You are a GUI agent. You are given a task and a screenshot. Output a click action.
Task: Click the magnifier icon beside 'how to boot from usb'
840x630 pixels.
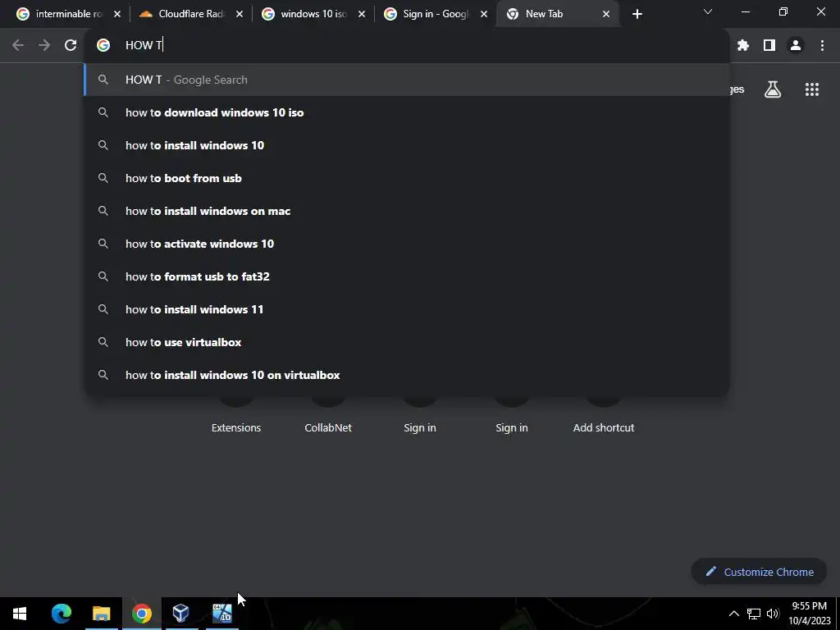click(103, 178)
